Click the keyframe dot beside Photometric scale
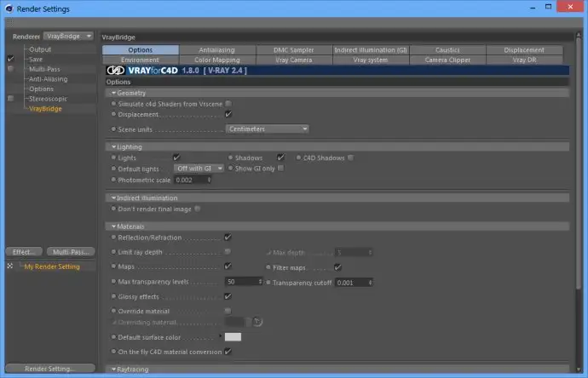Viewport: 588px width, 378px height. tap(113, 180)
